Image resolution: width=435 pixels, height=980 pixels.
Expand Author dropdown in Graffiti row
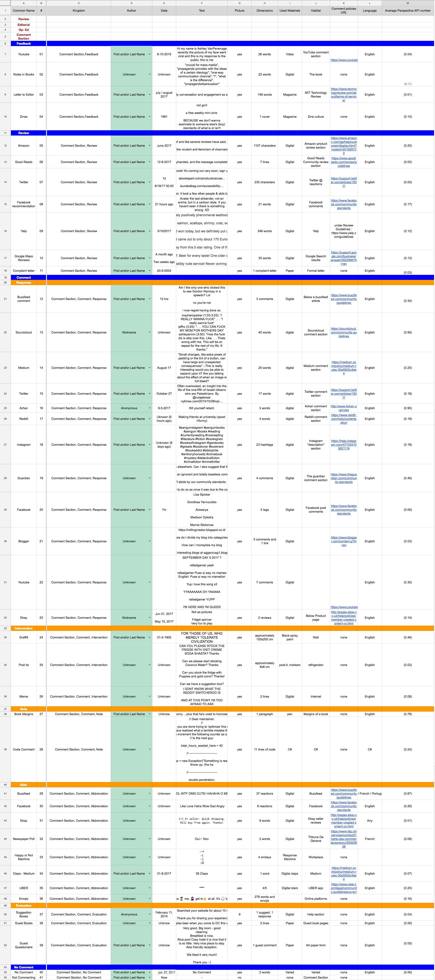click(149, 638)
